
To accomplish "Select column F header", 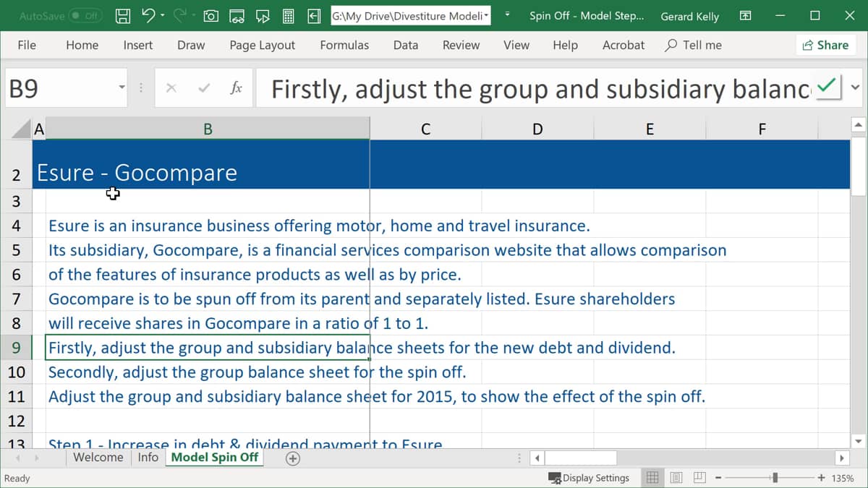I will point(762,129).
